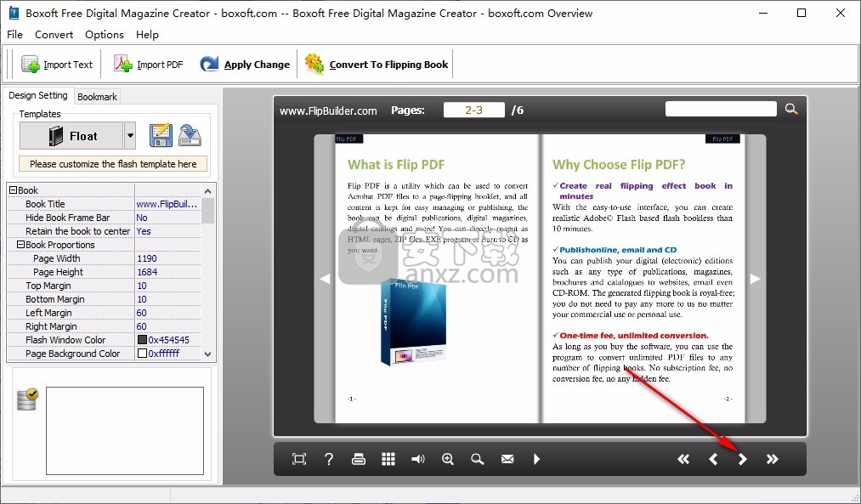Go to first page double arrow
861x504 pixels.
pos(683,459)
